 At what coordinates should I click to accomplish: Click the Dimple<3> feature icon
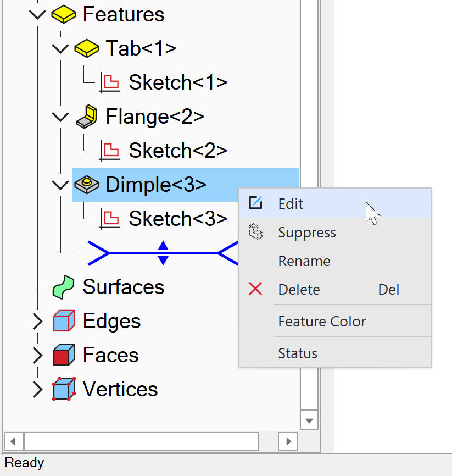[86, 185]
